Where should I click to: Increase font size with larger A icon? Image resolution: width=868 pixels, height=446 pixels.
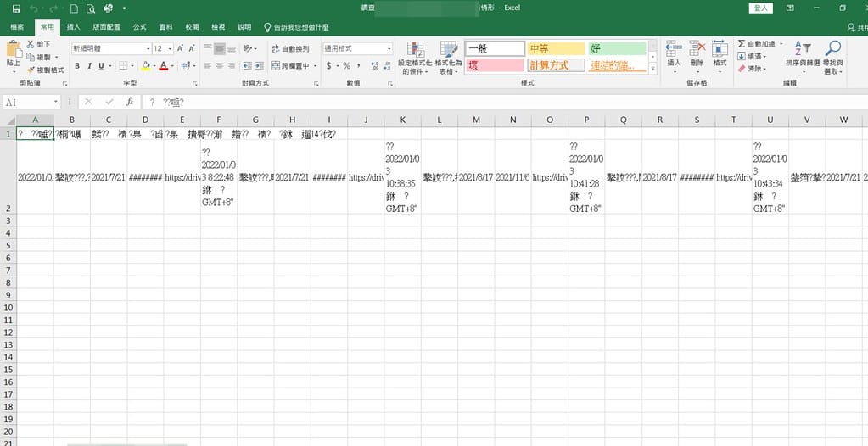click(x=181, y=48)
